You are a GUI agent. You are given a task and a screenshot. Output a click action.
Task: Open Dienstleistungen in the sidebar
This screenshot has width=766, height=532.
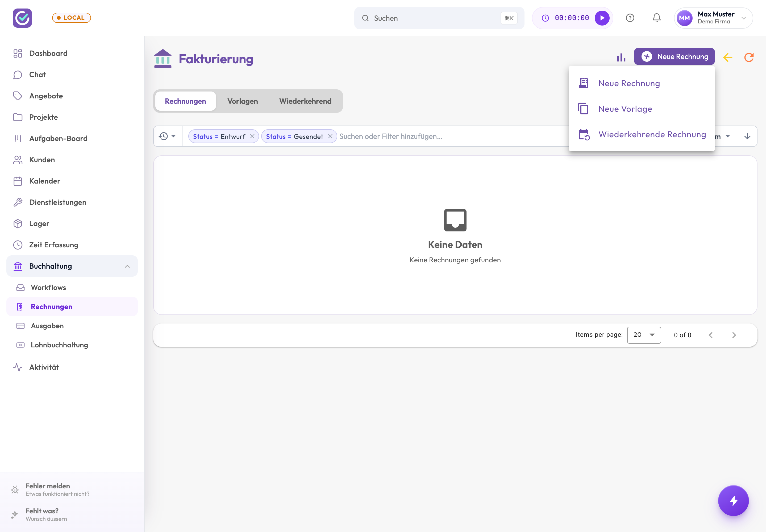pyautogui.click(x=72, y=202)
